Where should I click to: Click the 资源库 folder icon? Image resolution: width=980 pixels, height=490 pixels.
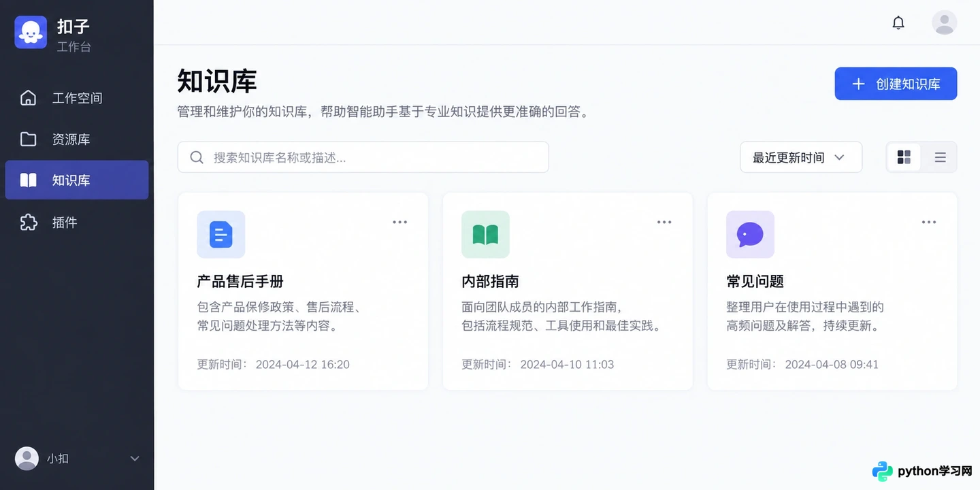(x=28, y=139)
